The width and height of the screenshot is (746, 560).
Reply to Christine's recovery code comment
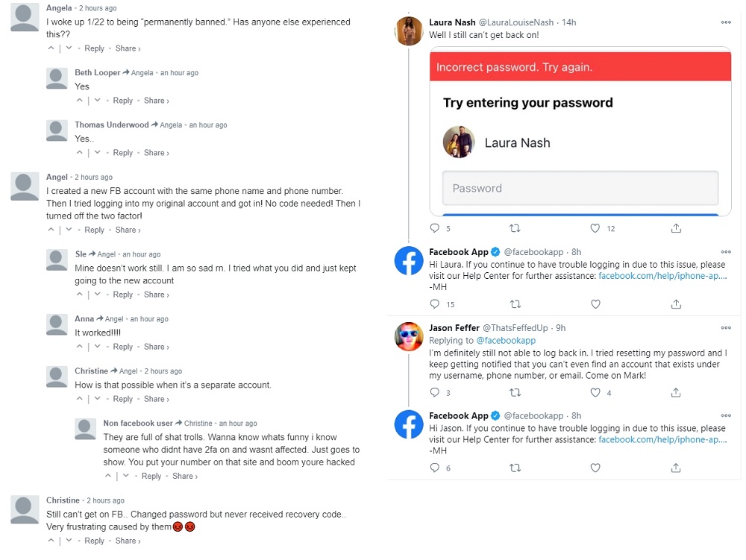(95, 541)
